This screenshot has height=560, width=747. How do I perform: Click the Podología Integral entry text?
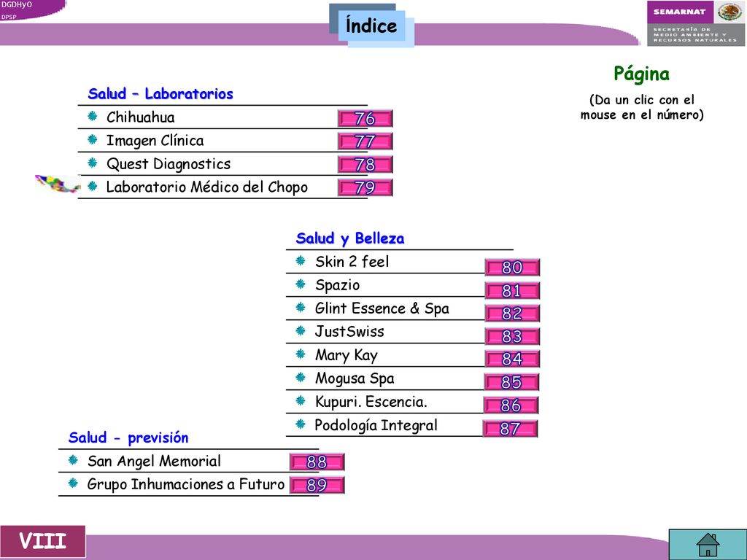pos(376,426)
